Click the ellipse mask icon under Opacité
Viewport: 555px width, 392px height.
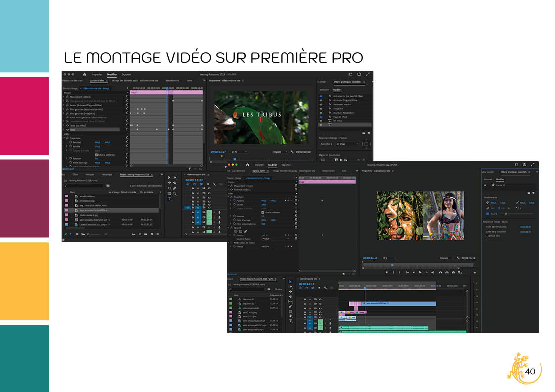236,231
